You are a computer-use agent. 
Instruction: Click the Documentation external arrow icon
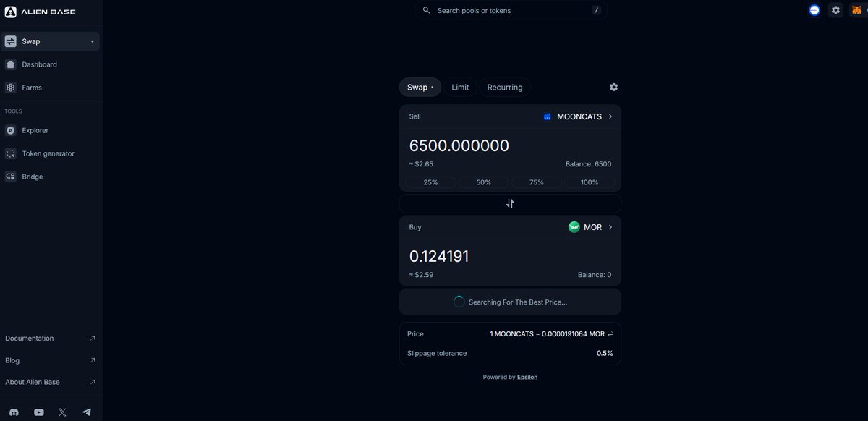92,338
